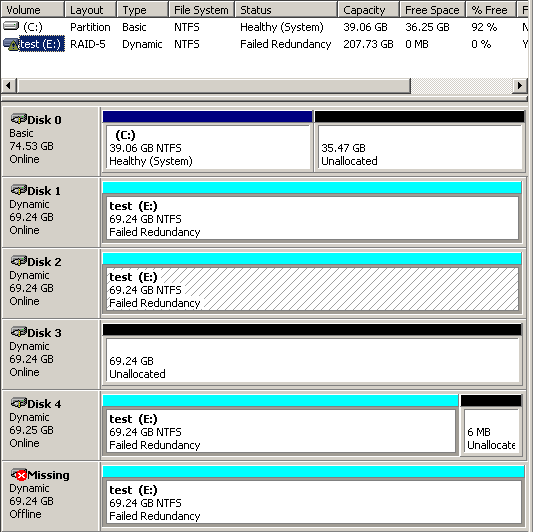
Task: Click the Free Space column header
Action: point(433,10)
